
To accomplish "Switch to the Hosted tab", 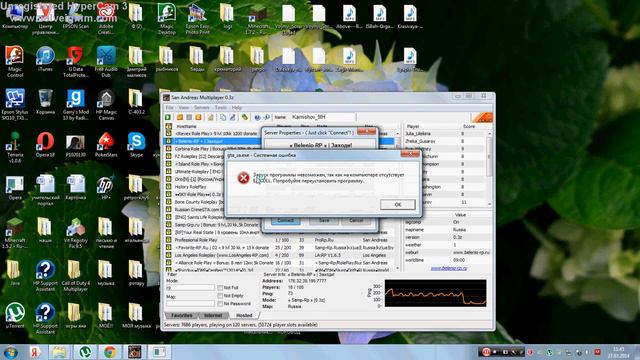I will 244,316.
